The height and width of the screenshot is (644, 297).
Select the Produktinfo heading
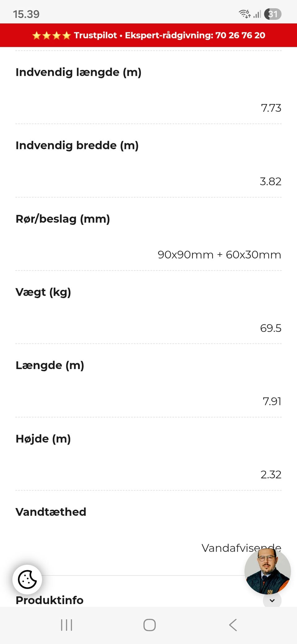tap(49, 600)
